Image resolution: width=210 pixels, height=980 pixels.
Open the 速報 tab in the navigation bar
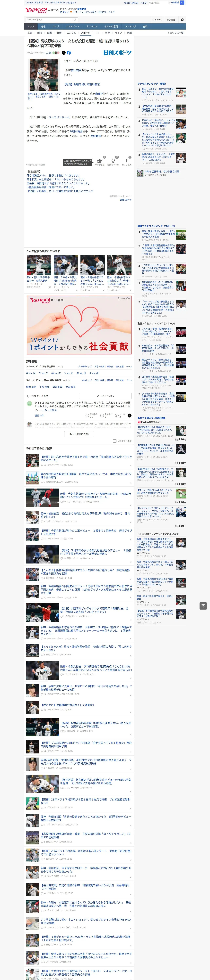point(43,26)
